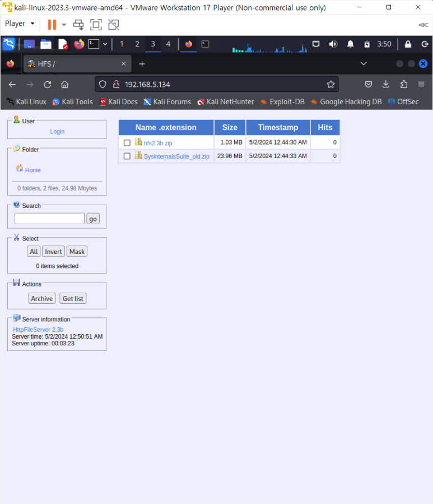The height and width of the screenshot is (504, 433).
Task: Download the hfs2.3b.zip file link
Action: pos(158,143)
